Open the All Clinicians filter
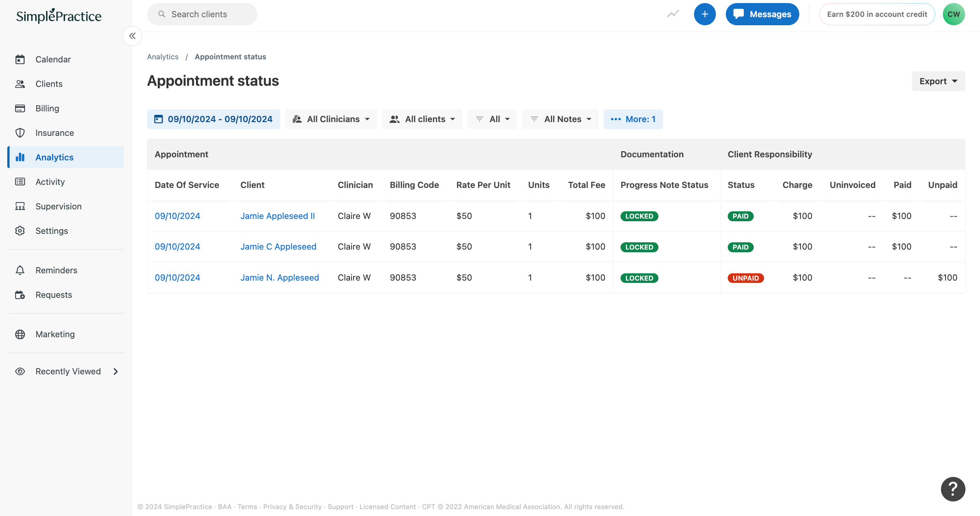The width and height of the screenshot is (980, 516). [x=331, y=119]
